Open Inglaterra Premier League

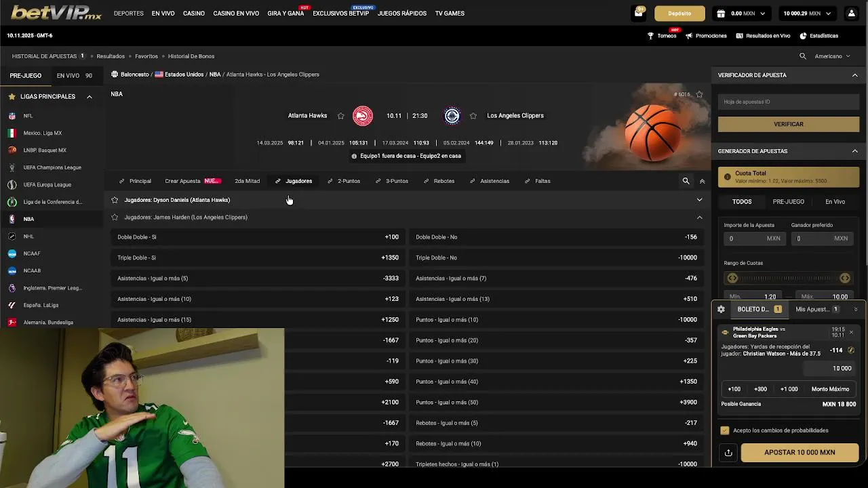[x=53, y=288]
